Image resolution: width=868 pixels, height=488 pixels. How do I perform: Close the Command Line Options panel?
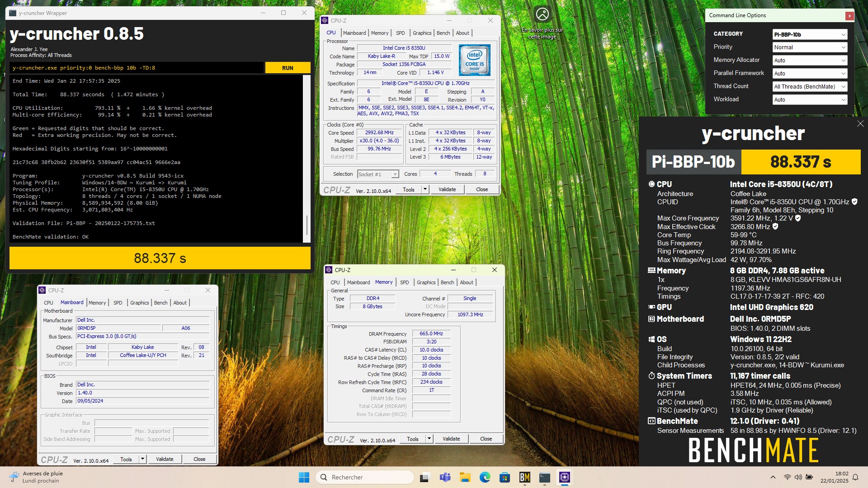pyautogui.click(x=849, y=16)
